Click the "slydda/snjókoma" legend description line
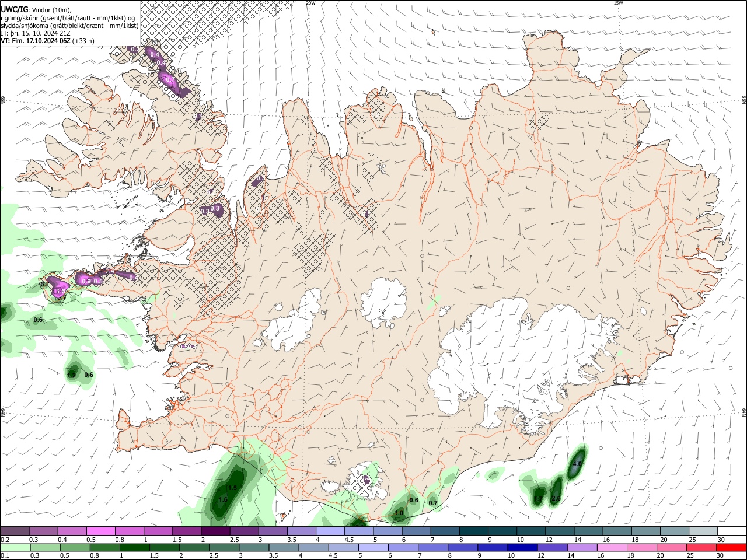Viewport: 747px width, 560px height. [69, 25]
